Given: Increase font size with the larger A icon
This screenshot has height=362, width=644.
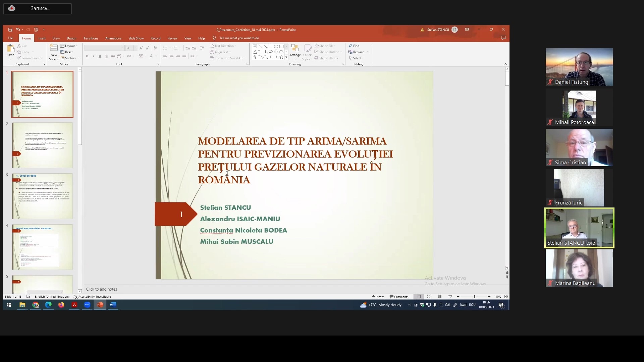Looking at the screenshot, I should [141, 48].
